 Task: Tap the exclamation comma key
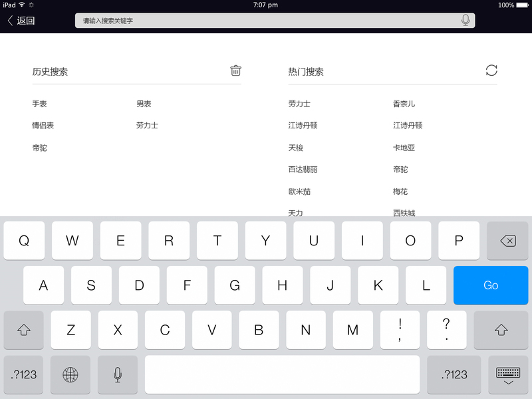click(400, 330)
